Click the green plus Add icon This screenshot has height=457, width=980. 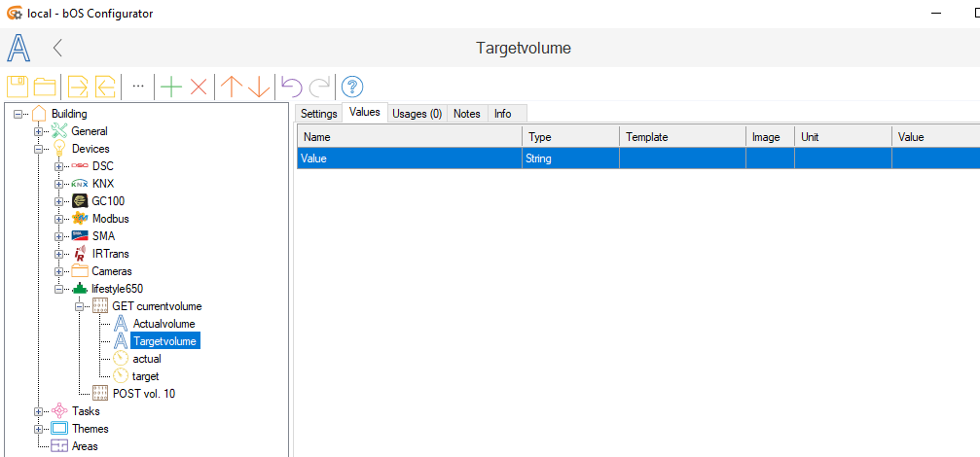pyautogui.click(x=171, y=87)
